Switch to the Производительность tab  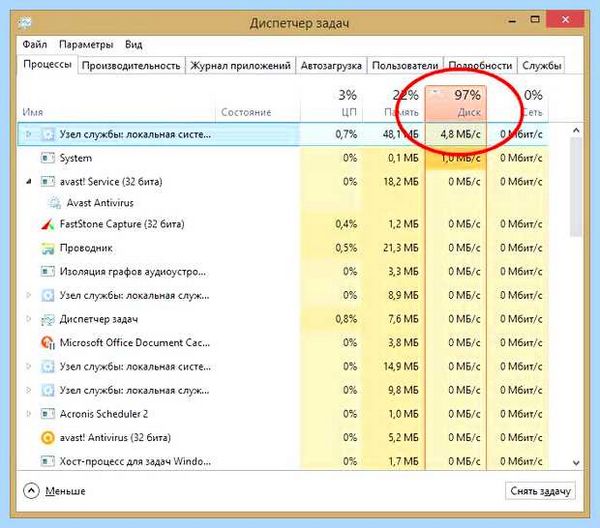(x=131, y=66)
